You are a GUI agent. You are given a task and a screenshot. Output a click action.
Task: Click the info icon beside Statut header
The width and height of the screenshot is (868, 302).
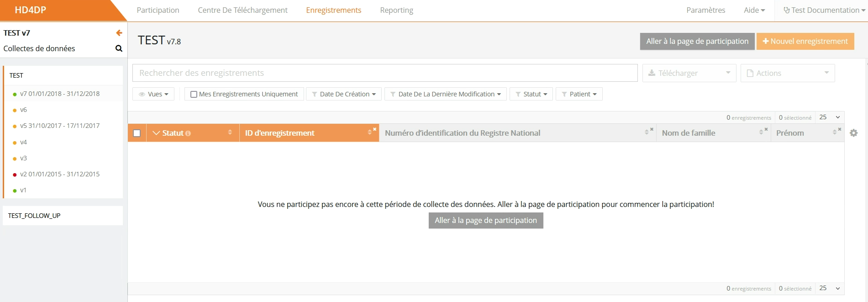click(x=188, y=133)
